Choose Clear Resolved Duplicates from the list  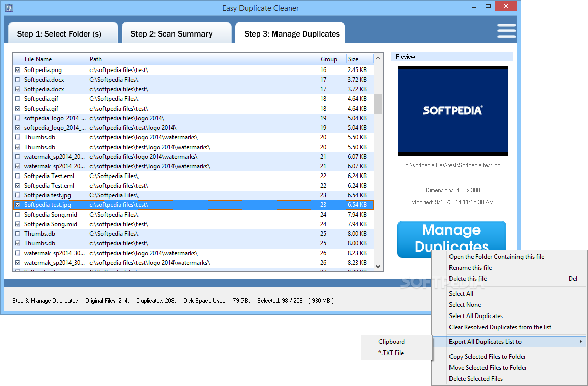point(509,327)
